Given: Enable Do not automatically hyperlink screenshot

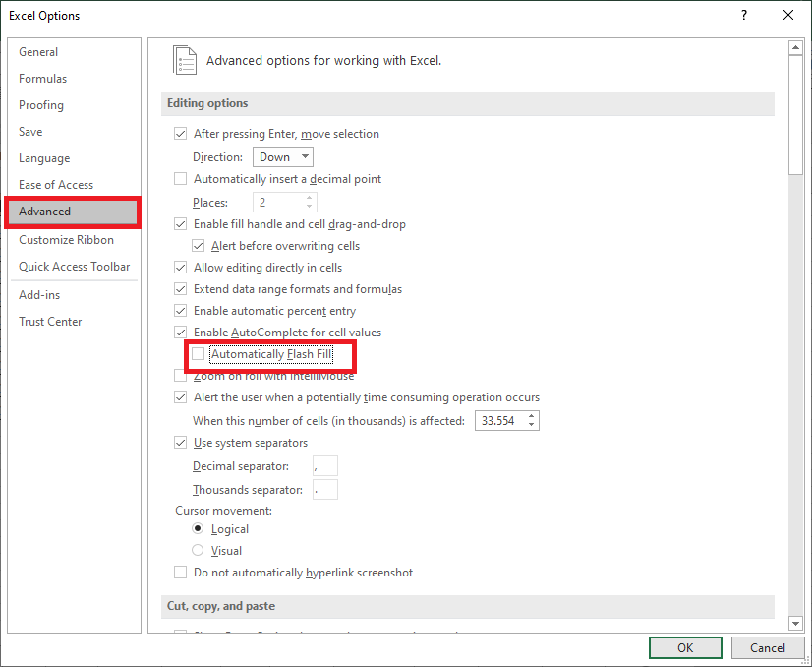Looking at the screenshot, I should click(180, 573).
